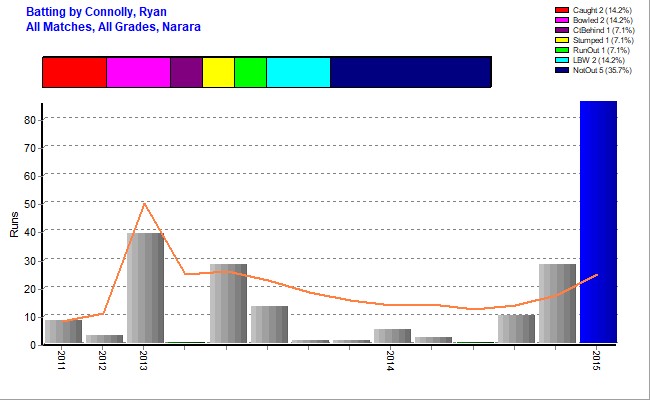Click the grey bar above 2013 label
Image resolution: width=650 pixels, height=400 pixels.
[x=146, y=288]
